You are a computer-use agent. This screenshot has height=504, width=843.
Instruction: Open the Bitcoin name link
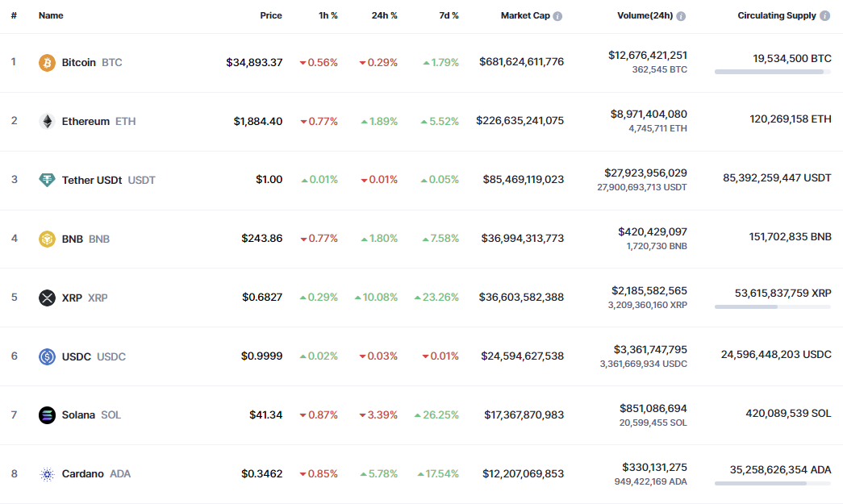[x=78, y=62]
